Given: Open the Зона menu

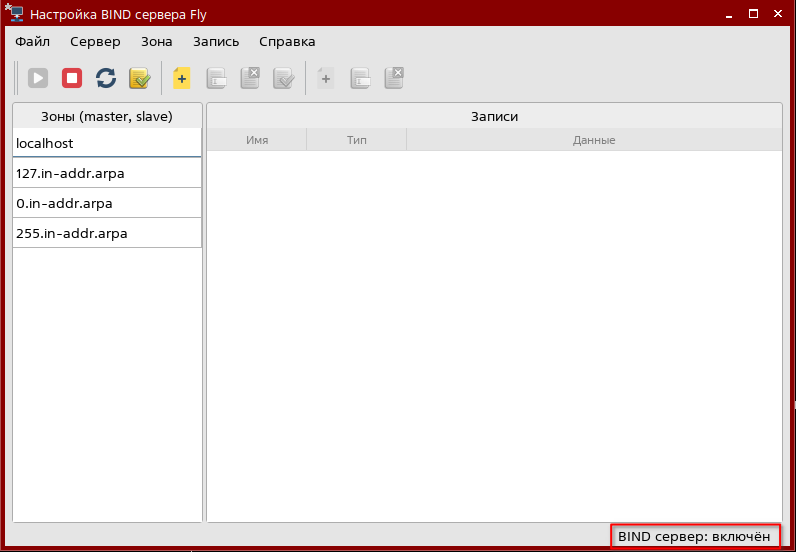Looking at the screenshot, I should point(156,41).
